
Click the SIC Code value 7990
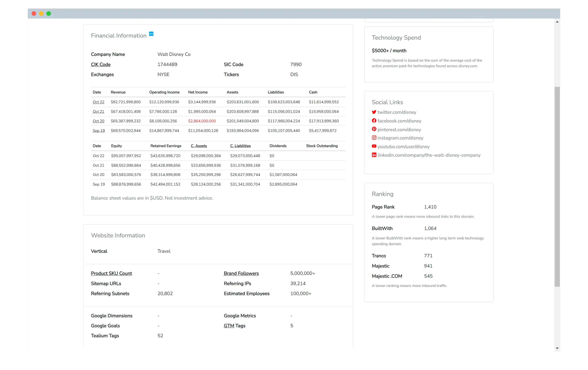click(296, 65)
